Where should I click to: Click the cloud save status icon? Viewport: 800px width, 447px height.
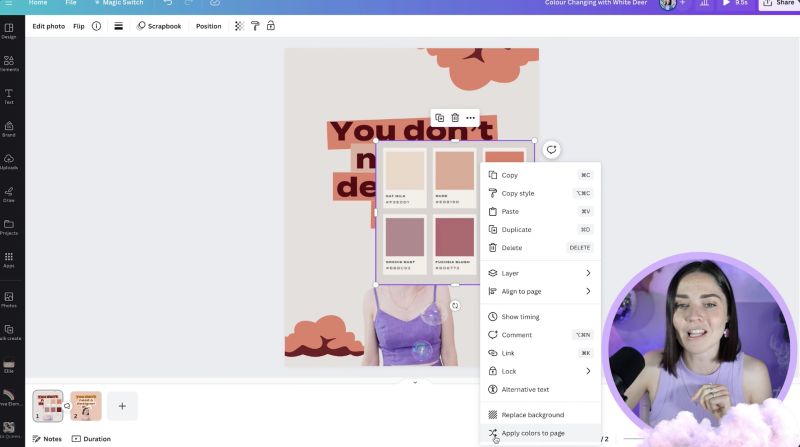(x=215, y=3)
